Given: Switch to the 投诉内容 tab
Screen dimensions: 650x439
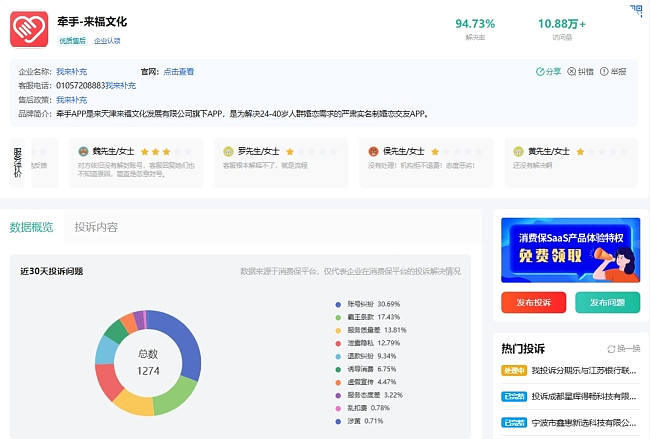Looking at the screenshot, I should (96, 227).
